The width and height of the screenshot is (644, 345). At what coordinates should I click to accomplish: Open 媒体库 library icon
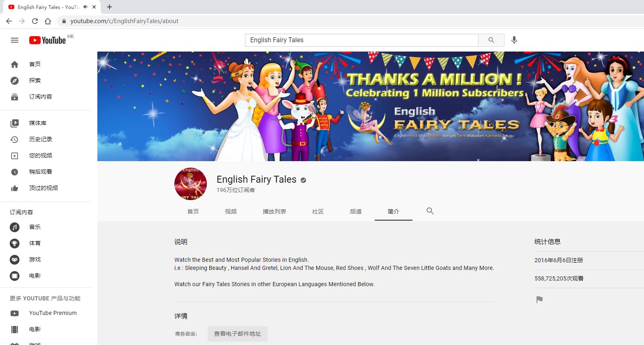pos(15,123)
